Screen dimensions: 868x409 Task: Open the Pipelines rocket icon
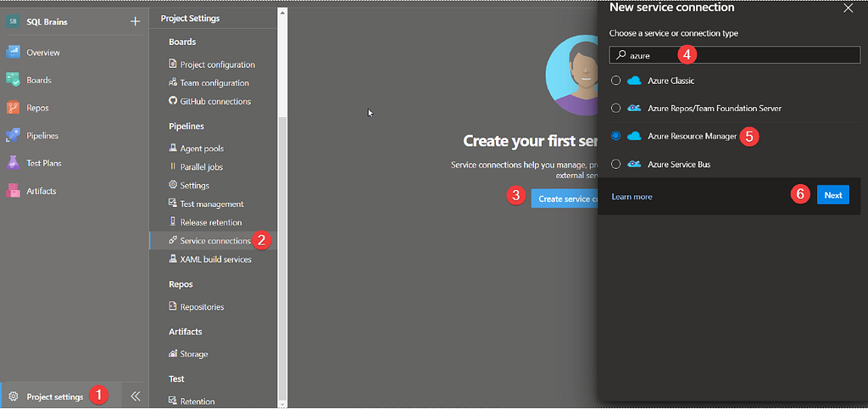point(13,135)
